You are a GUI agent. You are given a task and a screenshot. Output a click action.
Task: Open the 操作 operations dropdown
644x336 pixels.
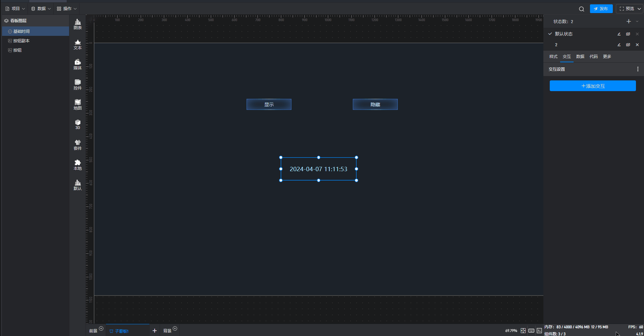[x=67, y=9]
